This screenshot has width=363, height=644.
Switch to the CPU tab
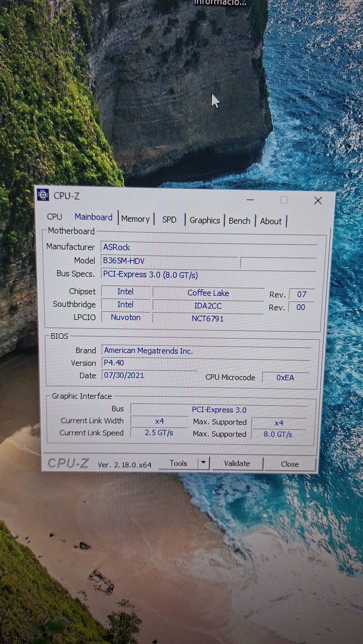tap(55, 217)
